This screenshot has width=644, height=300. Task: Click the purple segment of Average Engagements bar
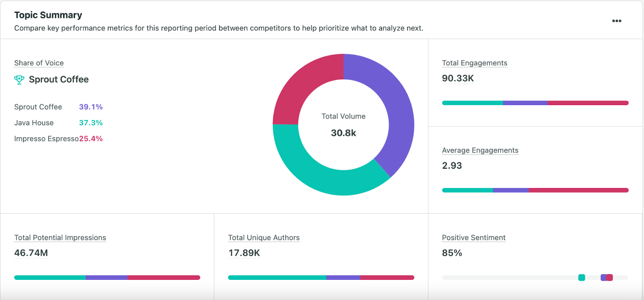click(x=510, y=190)
